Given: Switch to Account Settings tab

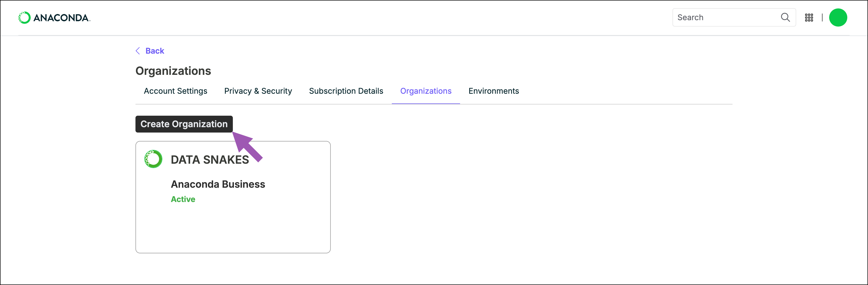Looking at the screenshot, I should tap(176, 91).
